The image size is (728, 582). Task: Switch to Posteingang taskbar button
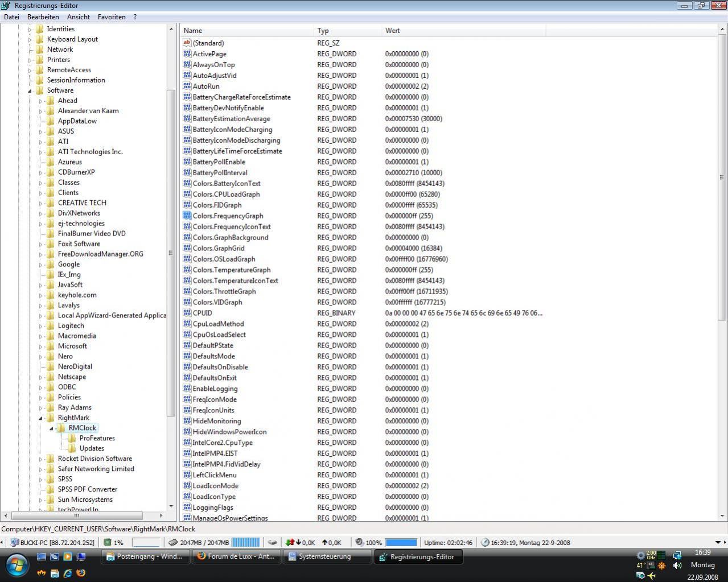(x=145, y=557)
